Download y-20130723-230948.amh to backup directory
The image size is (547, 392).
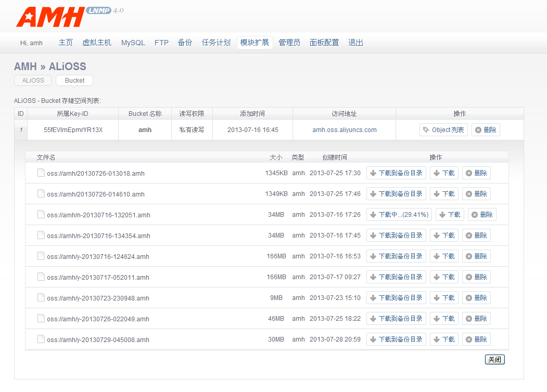coord(396,298)
